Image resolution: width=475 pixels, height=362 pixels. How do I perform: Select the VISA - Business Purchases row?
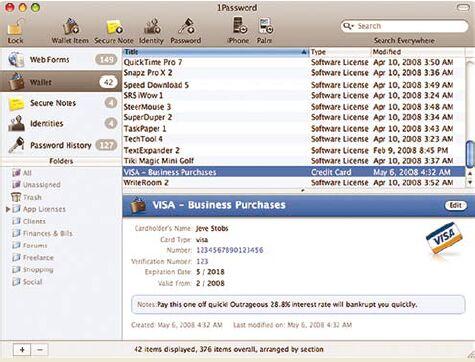click(x=294, y=172)
